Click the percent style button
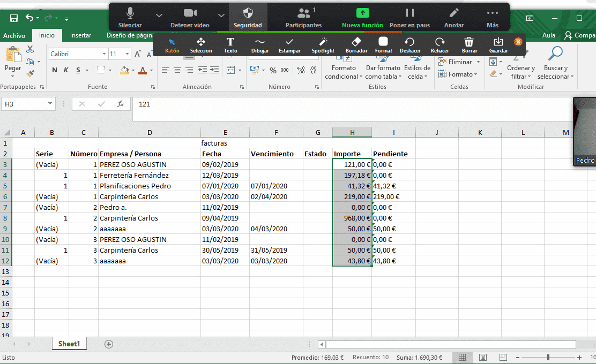This screenshot has height=364, width=596. [x=273, y=70]
